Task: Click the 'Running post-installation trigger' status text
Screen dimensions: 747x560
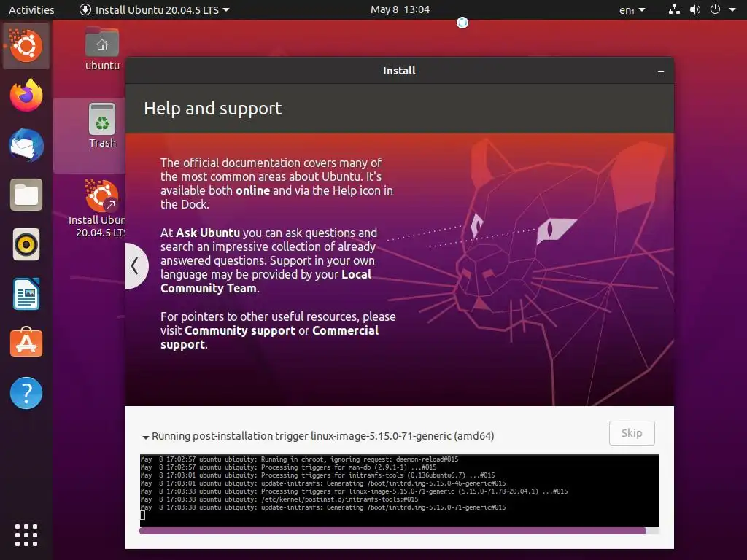Action: point(322,436)
